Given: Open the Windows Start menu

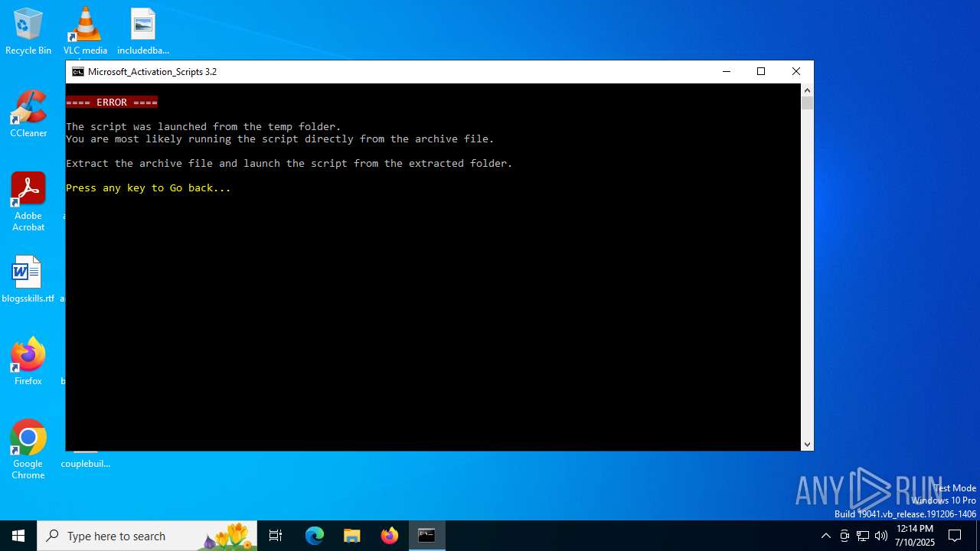Looking at the screenshot, I should tap(18, 536).
